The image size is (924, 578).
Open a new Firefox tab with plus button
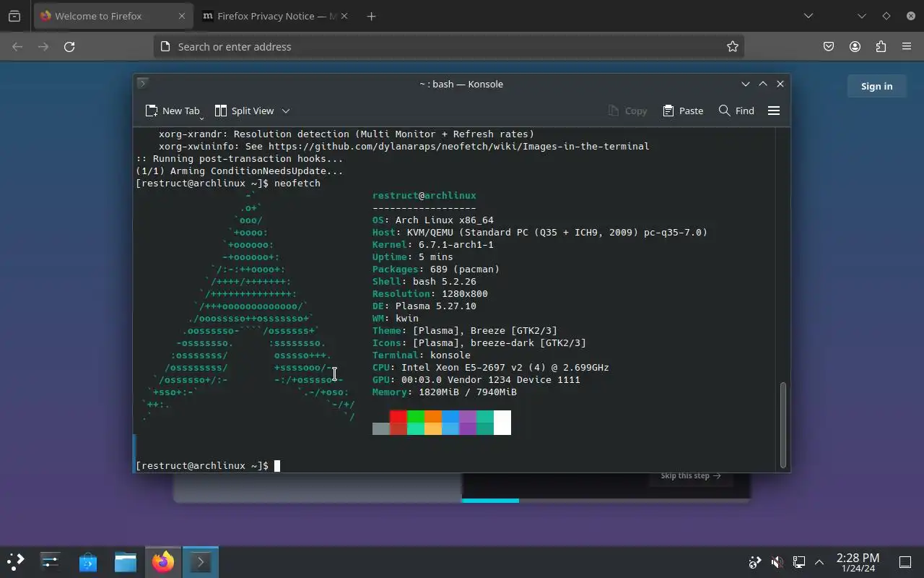(x=371, y=16)
